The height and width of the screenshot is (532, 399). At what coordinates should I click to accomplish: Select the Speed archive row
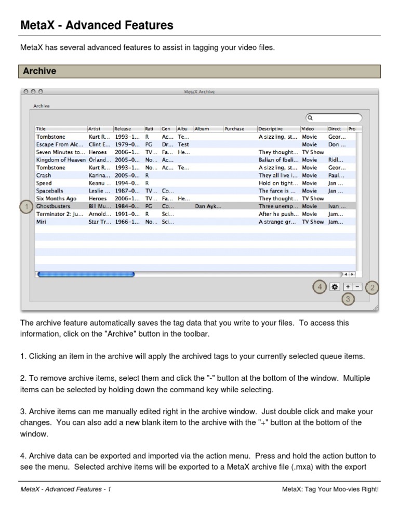coord(195,183)
